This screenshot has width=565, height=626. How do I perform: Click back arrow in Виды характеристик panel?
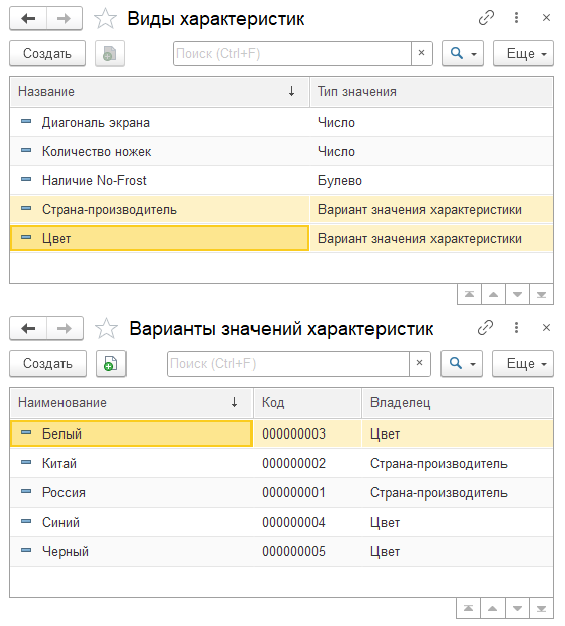click(x=28, y=18)
